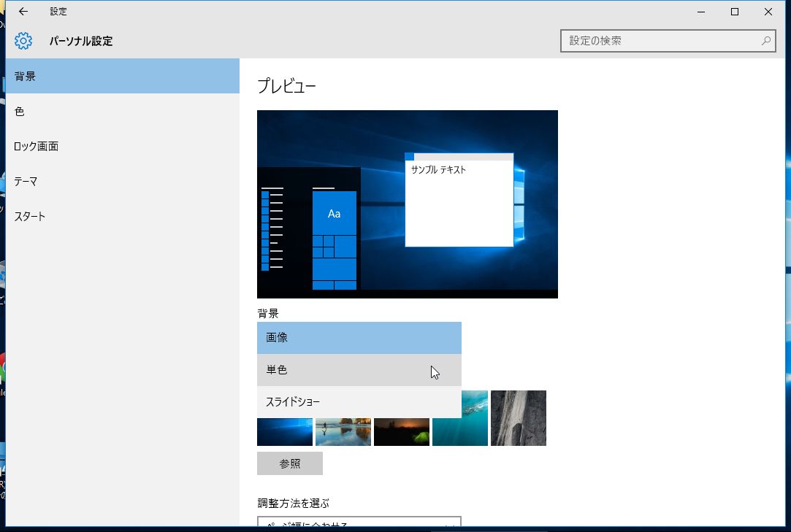Minimize the settings window
The width and height of the screenshot is (791, 532).
click(701, 12)
